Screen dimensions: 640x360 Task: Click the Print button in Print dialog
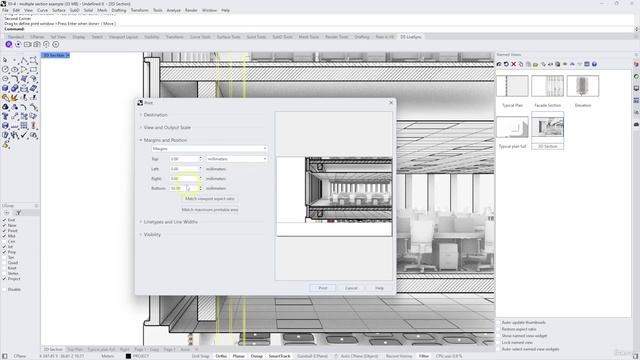click(x=322, y=288)
